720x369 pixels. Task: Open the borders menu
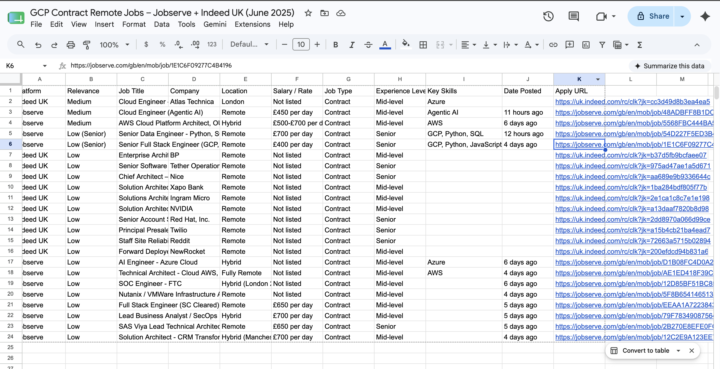click(x=423, y=45)
